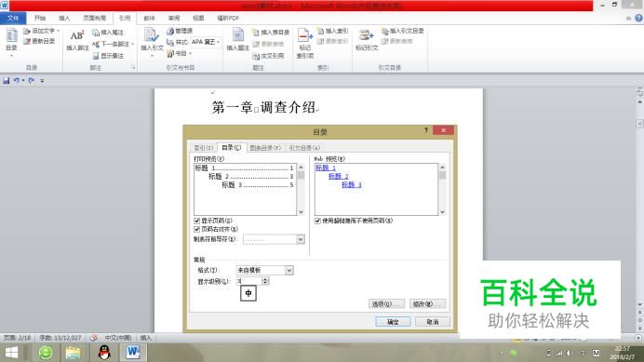This screenshot has width=644, height=362.
Task: Click 插入索引 insert index
Action: [x=332, y=31]
